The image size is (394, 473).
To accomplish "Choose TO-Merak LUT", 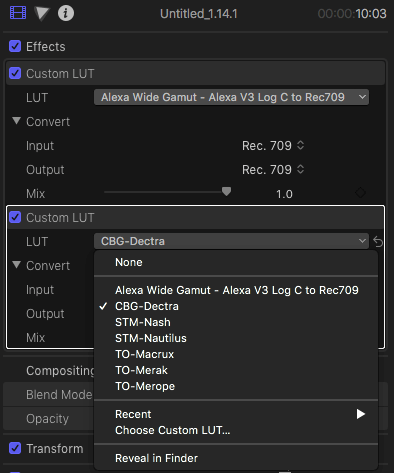I will (236, 370).
